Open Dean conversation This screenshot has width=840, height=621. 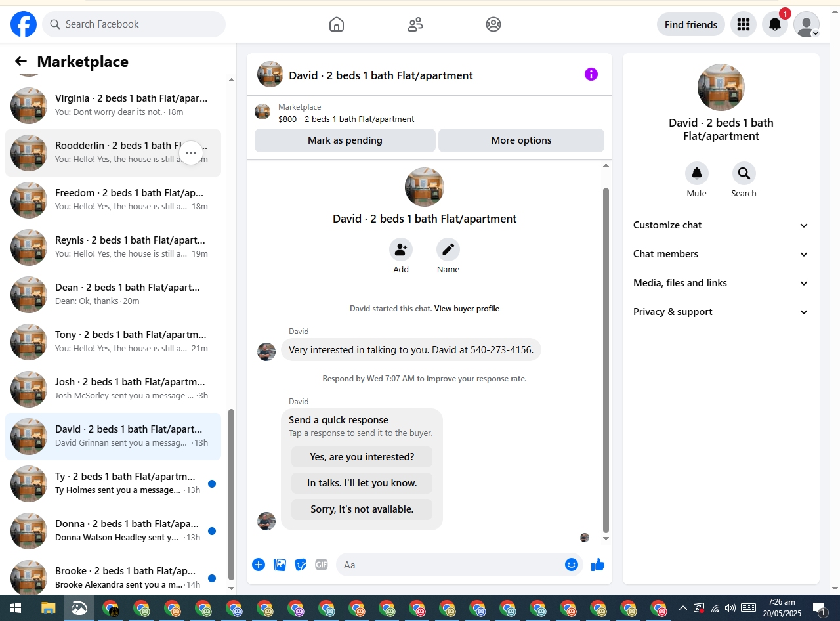113,294
